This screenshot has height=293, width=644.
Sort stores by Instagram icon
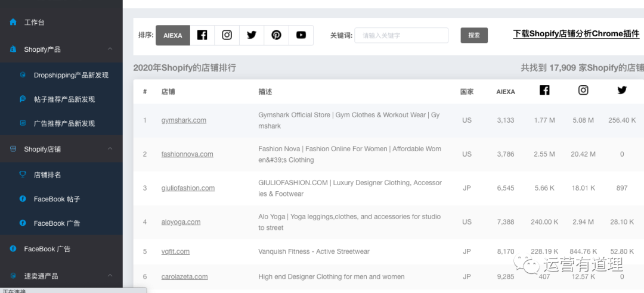coord(227,35)
